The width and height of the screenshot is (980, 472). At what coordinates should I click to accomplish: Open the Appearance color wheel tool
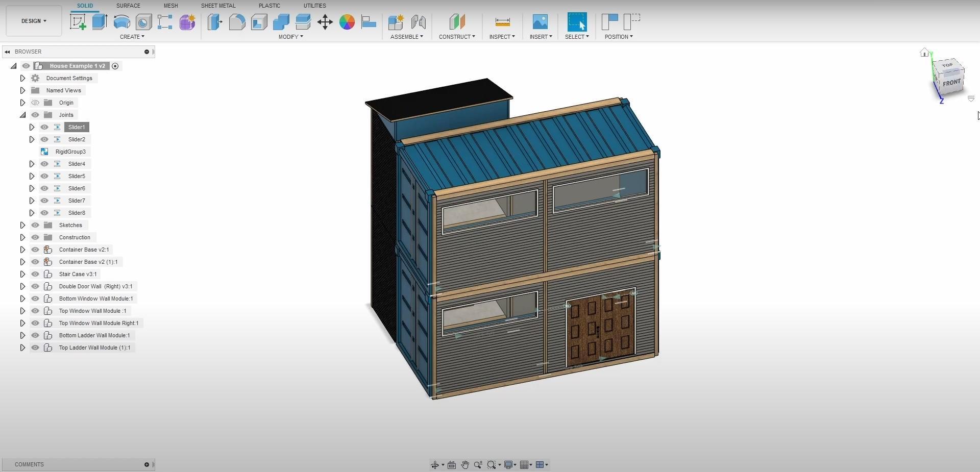[347, 22]
